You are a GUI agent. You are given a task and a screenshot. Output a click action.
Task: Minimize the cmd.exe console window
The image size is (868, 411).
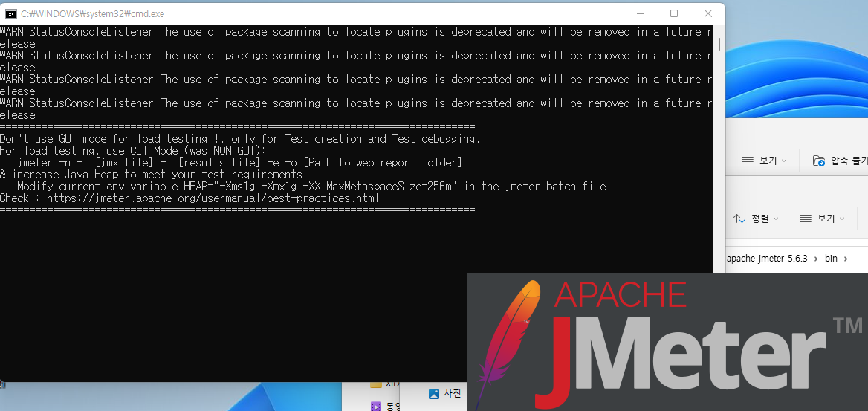pyautogui.click(x=640, y=14)
